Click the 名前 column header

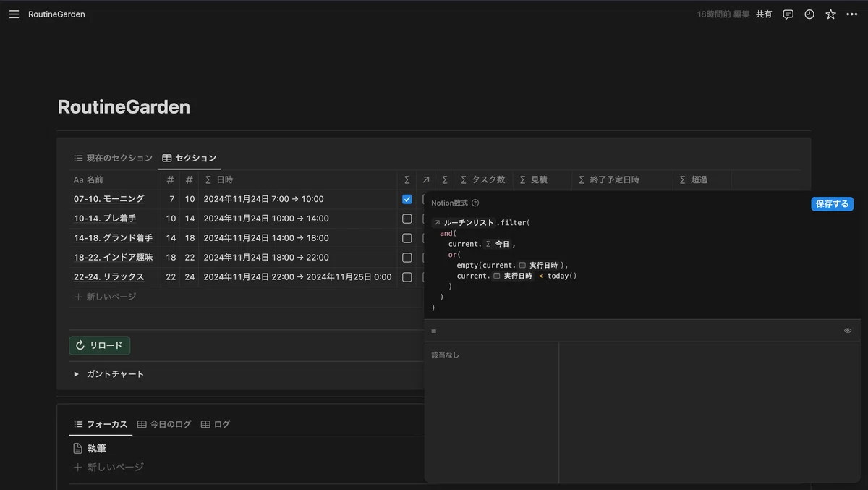coord(114,179)
